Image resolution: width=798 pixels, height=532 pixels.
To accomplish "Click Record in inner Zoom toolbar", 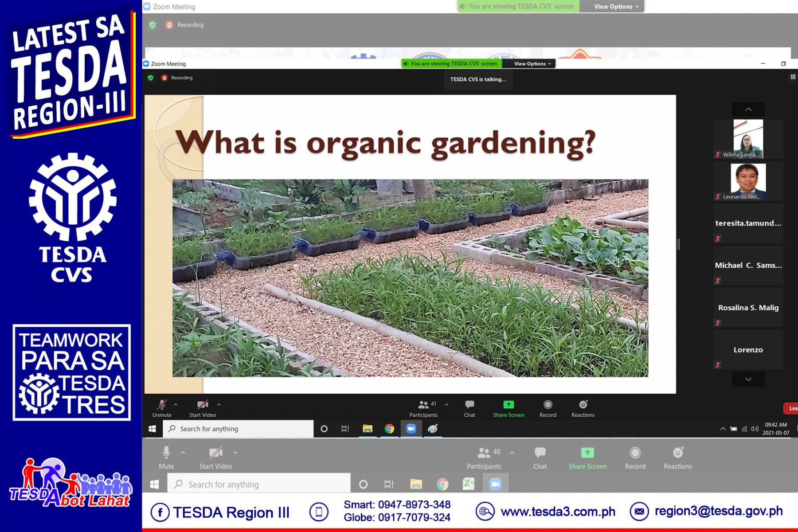I will [548, 408].
